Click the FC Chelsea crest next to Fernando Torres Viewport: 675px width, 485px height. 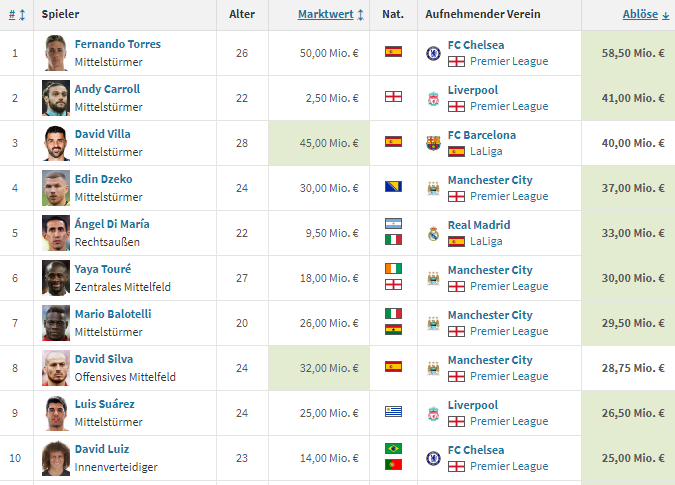pos(433,53)
